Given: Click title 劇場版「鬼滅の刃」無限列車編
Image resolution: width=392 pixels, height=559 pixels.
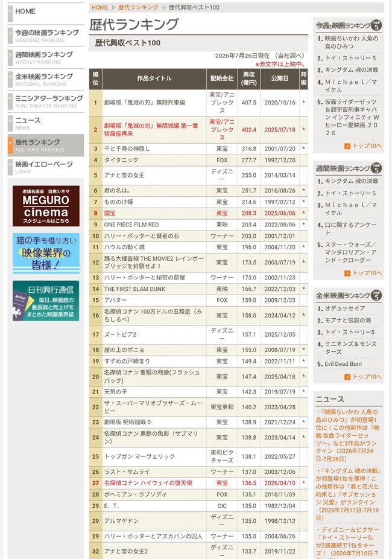Looking at the screenshot, I should coord(145,103).
